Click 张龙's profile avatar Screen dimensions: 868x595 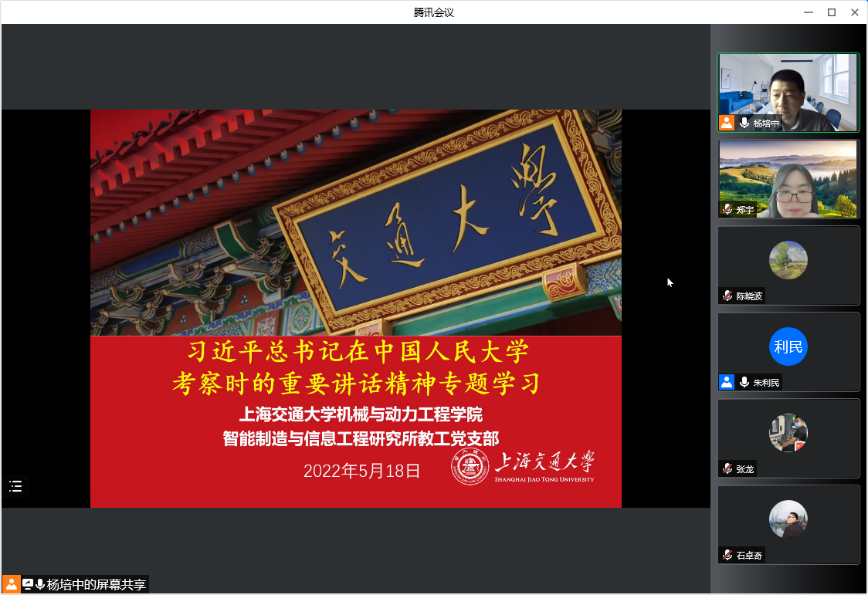click(x=788, y=433)
